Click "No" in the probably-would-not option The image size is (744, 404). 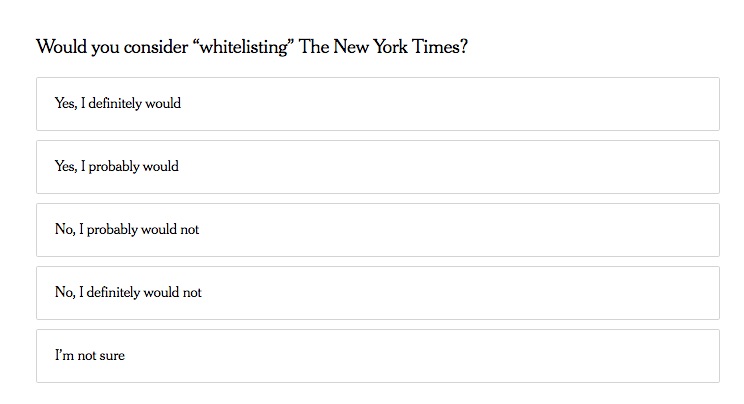[64, 229]
